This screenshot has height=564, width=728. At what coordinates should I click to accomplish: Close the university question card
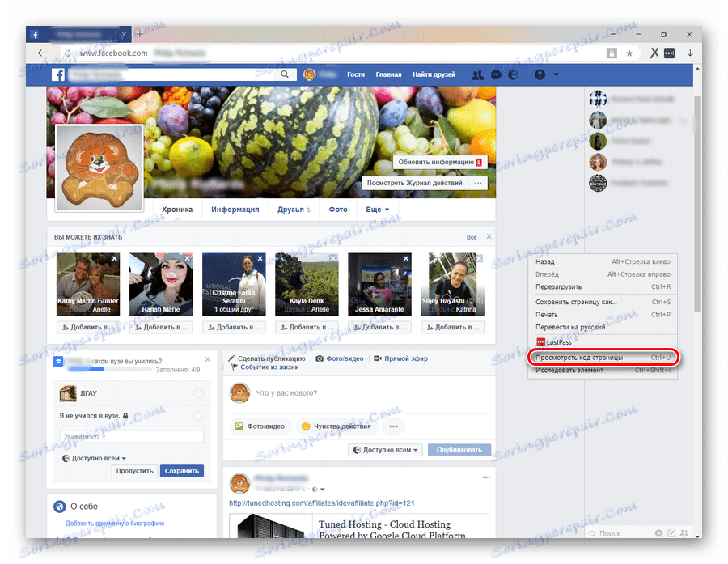[x=208, y=359]
